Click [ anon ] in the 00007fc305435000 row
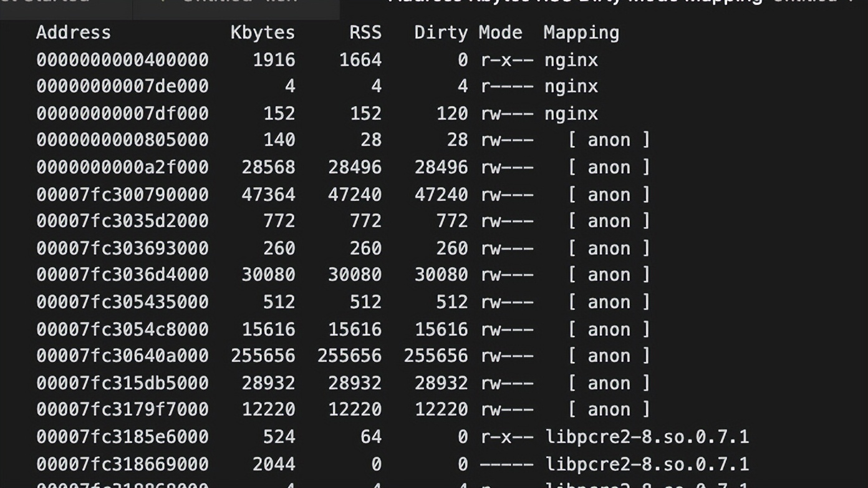Screen dimensions: 868x488 click(609, 302)
